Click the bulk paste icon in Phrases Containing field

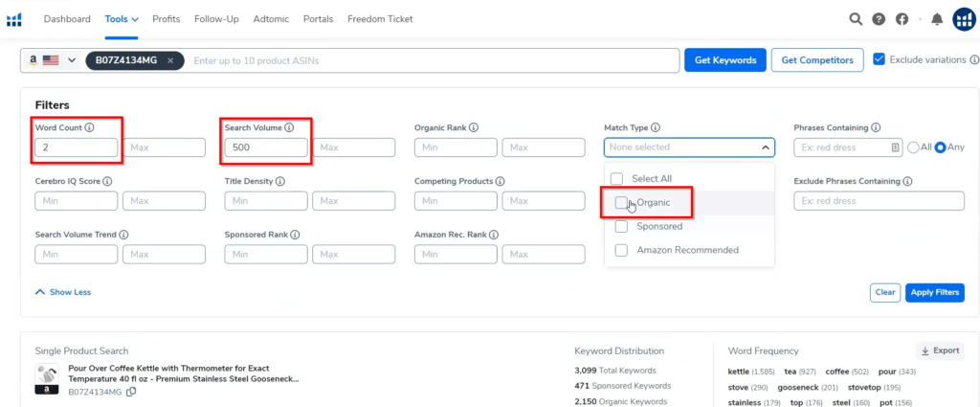click(895, 147)
